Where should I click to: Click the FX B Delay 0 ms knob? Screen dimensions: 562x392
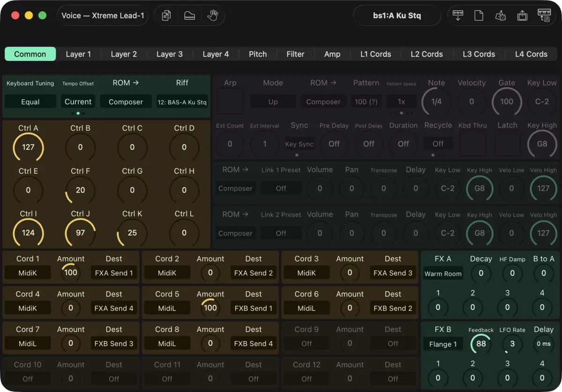(544, 344)
